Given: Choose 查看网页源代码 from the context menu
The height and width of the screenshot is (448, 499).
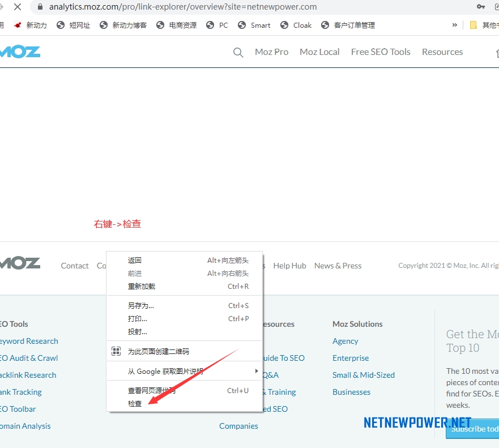Looking at the screenshot, I should point(184,390).
